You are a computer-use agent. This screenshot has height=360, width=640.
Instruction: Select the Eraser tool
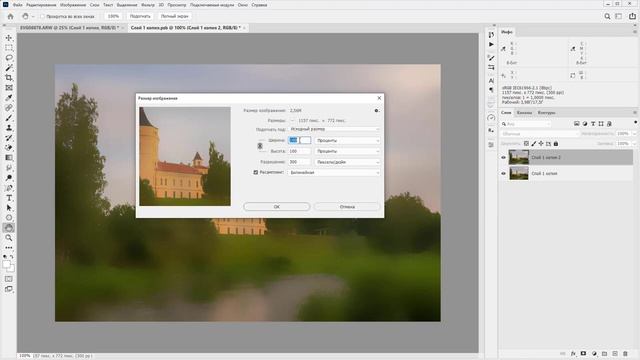pyautogui.click(x=9, y=148)
